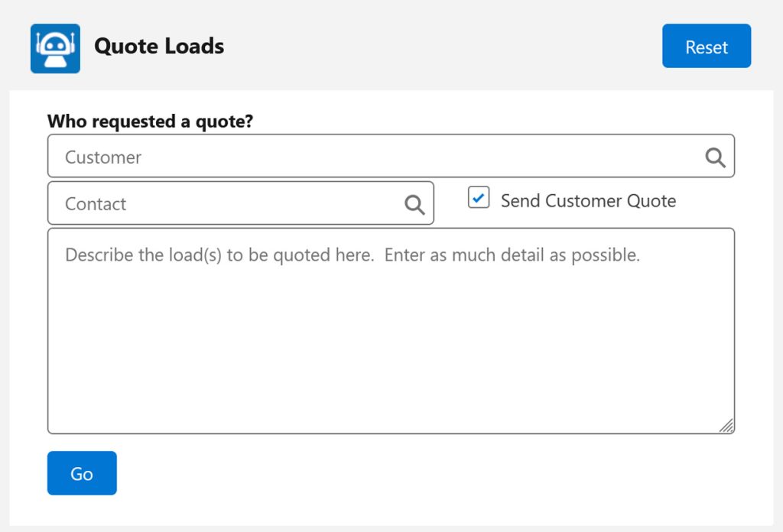The width and height of the screenshot is (783, 532).
Task: Click the robot logo icon
Action: [55, 48]
